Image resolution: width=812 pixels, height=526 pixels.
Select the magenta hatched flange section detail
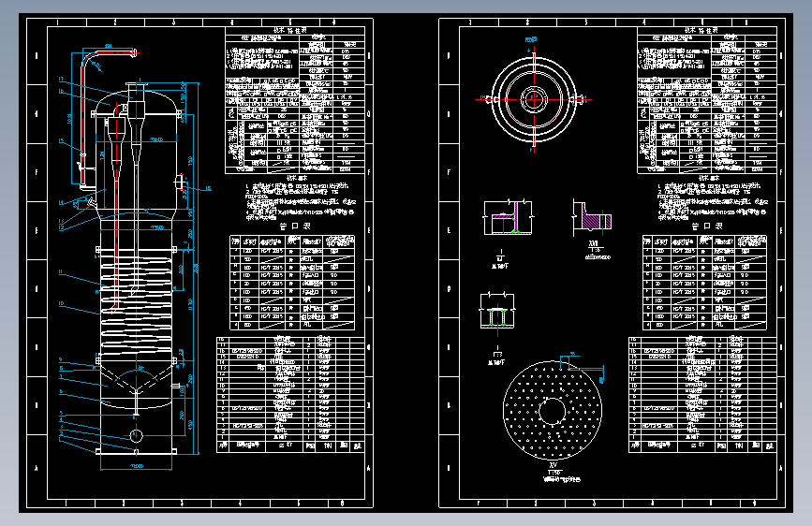point(593,217)
